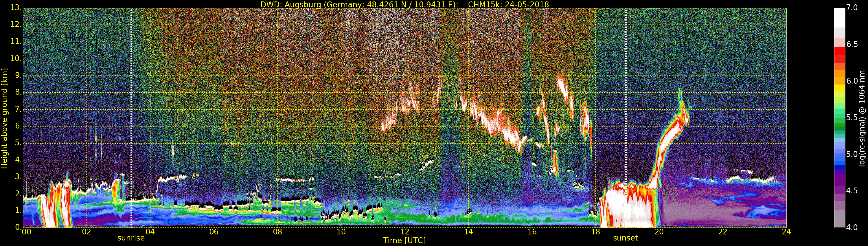
Task: Select the "06" time axis tick label
Action: pyautogui.click(x=214, y=232)
